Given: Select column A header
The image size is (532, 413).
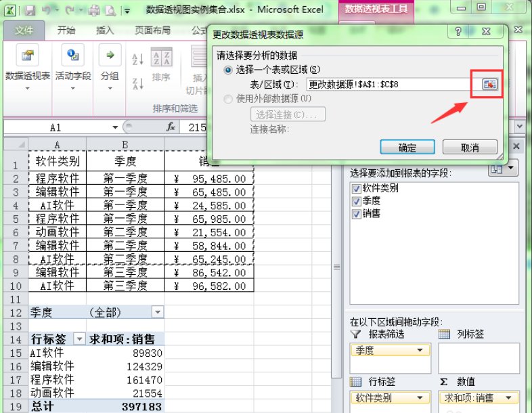Looking at the screenshot, I should (58, 144).
